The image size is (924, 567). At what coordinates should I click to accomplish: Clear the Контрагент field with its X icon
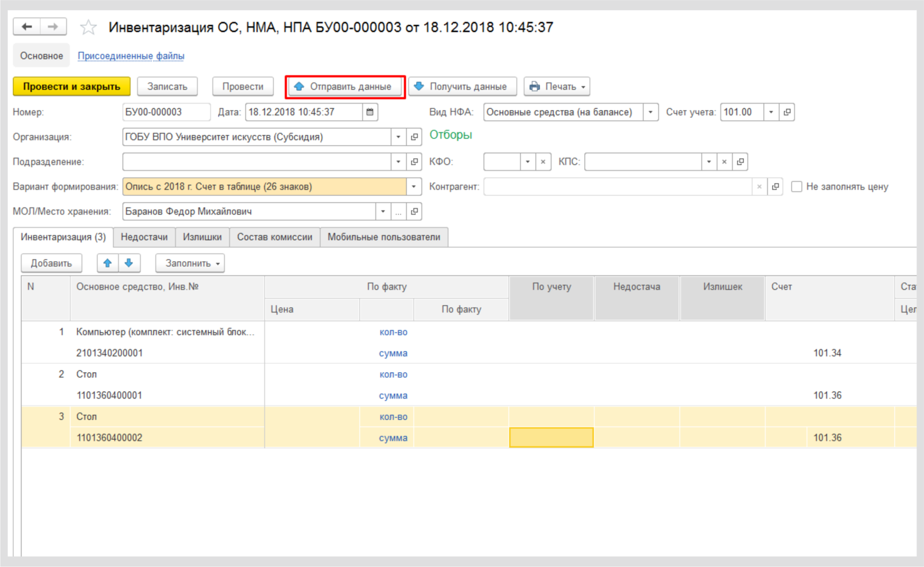[759, 186]
